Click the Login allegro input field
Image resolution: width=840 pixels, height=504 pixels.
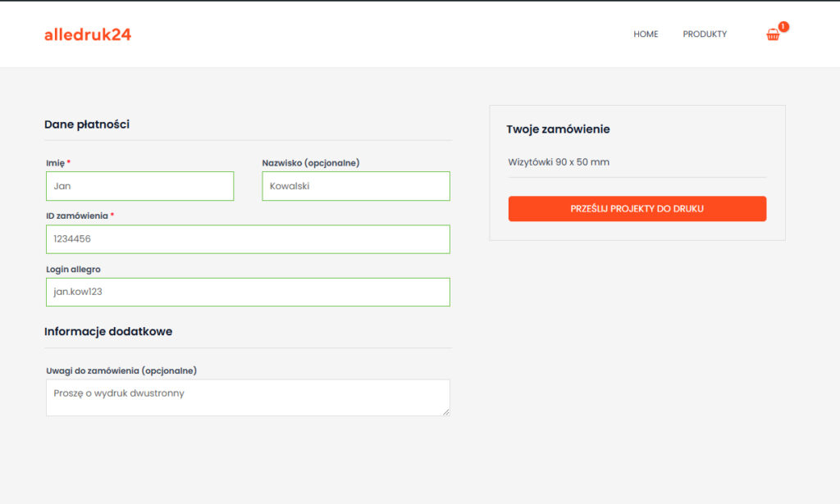(x=248, y=292)
